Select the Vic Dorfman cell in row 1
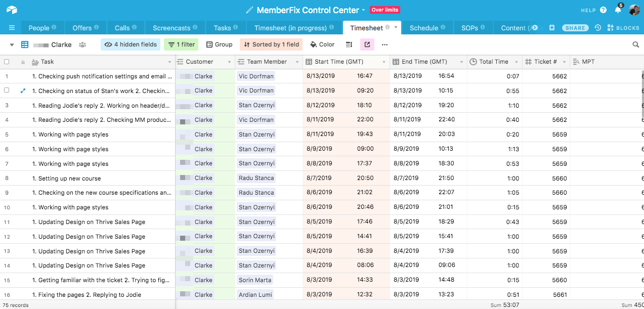 tap(256, 76)
